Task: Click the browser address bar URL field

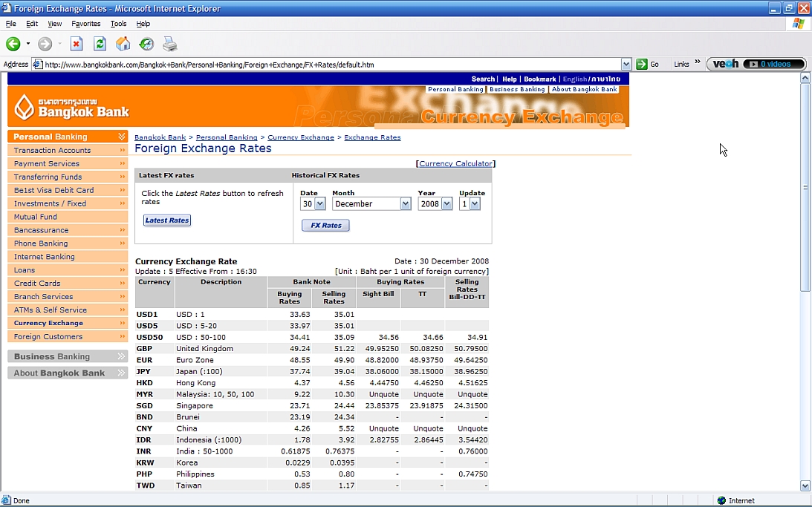Action: tap(331, 65)
